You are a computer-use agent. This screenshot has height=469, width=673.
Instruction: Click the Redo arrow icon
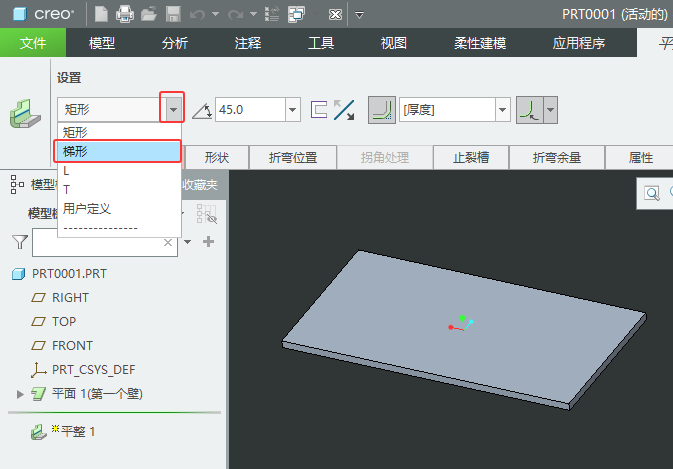pyautogui.click(x=235, y=15)
